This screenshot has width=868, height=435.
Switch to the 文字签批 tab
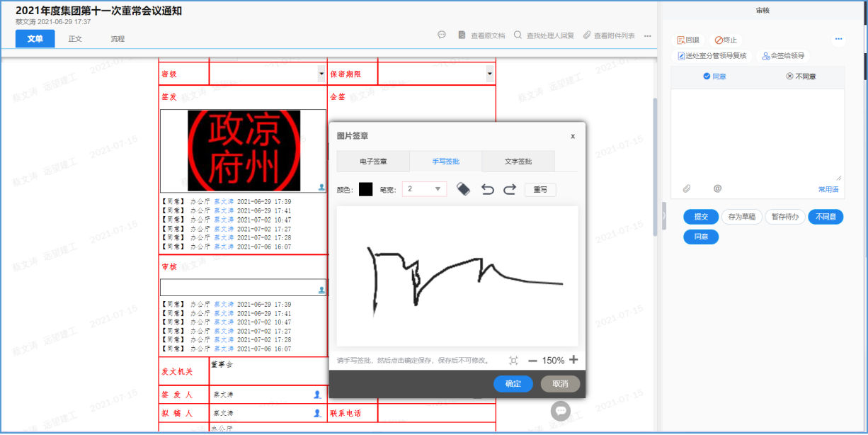tap(518, 162)
